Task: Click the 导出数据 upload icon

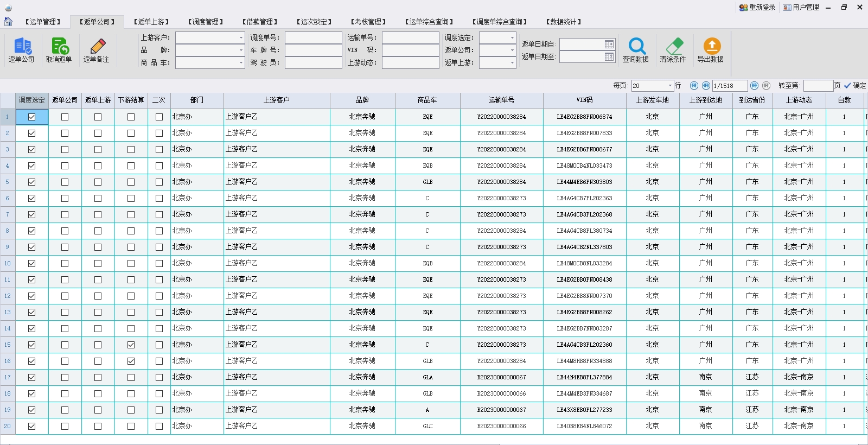Action: tap(711, 50)
